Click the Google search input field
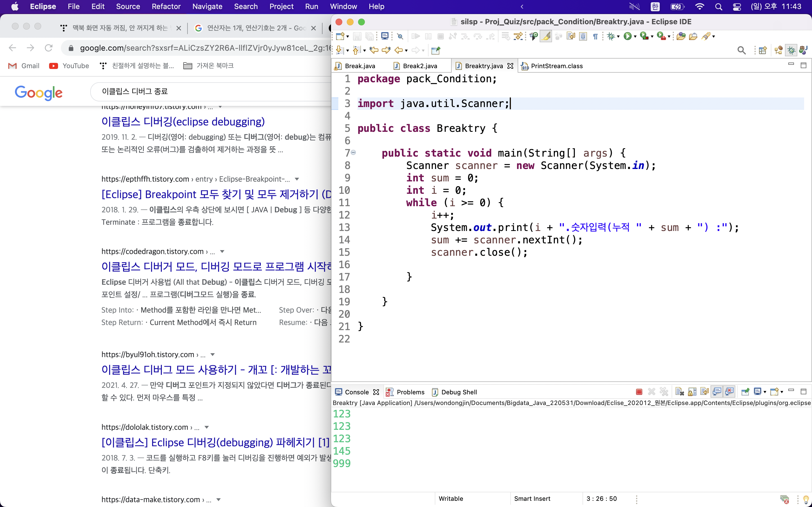812x507 pixels. pyautogui.click(x=211, y=92)
